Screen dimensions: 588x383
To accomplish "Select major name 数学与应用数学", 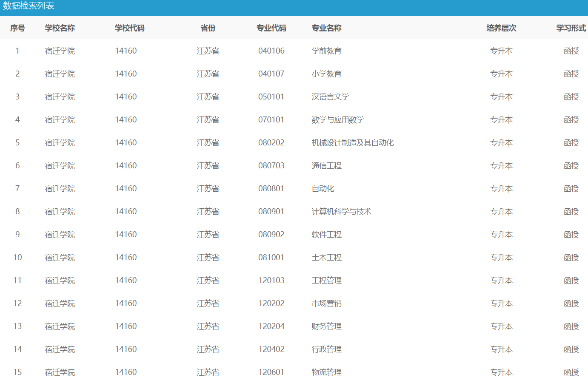I will point(338,120).
